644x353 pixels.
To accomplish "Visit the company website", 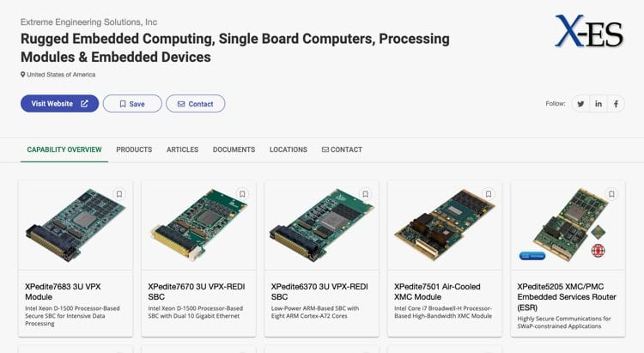I will click(x=59, y=104).
